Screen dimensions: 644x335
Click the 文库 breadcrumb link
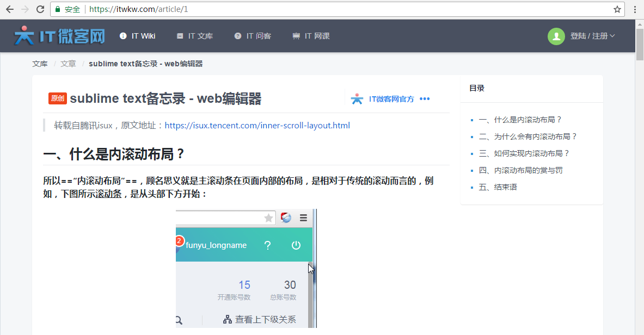click(x=40, y=64)
